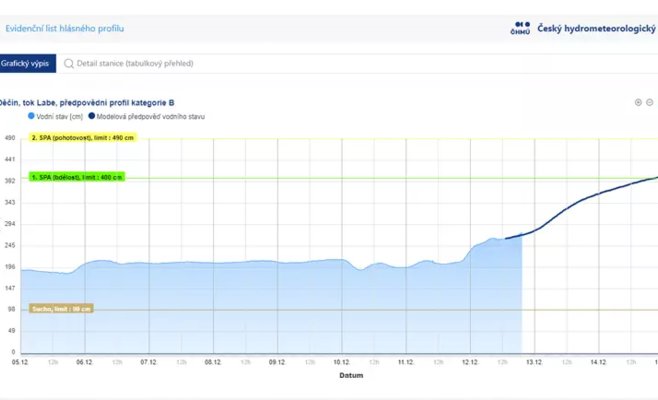Select the green 1. SPA (bdělost) limit label

point(76,177)
